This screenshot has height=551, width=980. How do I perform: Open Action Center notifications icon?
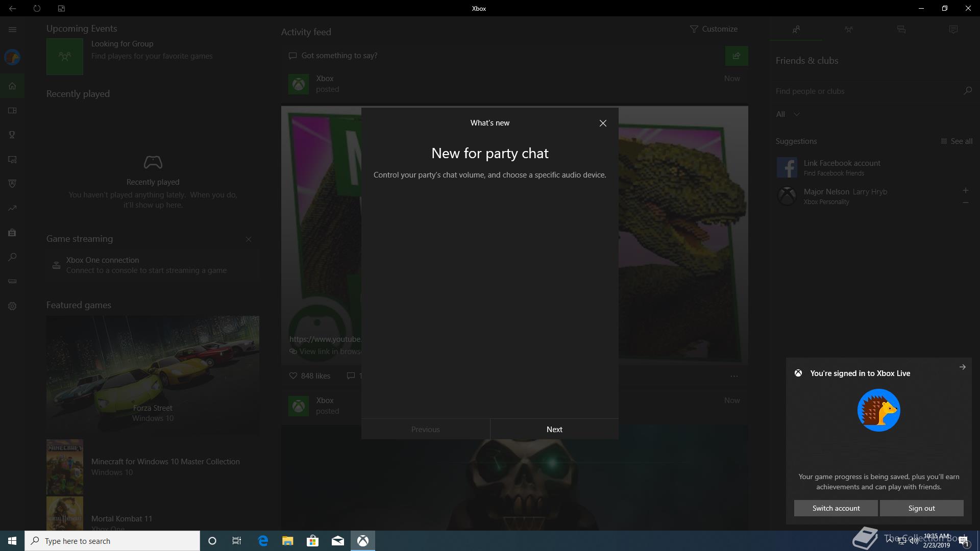pos(964,541)
